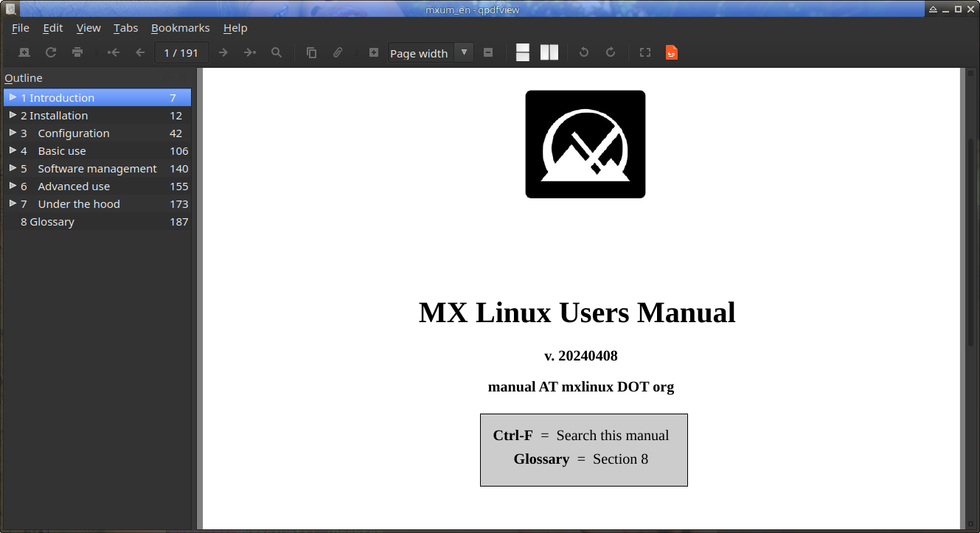Start presentation with the orange icon
Screen dimensions: 980x533
tap(672, 52)
